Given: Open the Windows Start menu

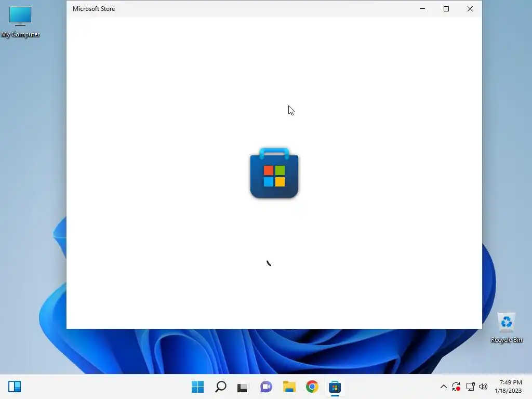Looking at the screenshot, I should click(197, 387).
